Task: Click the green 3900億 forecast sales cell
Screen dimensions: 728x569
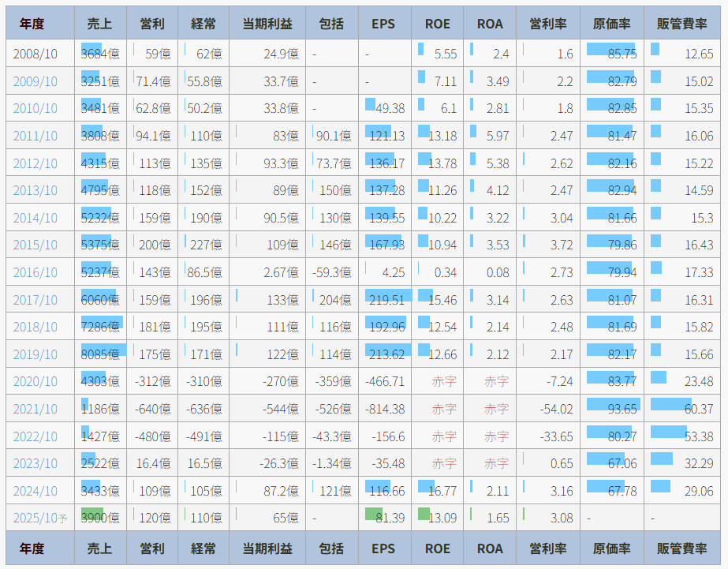Action: click(101, 518)
